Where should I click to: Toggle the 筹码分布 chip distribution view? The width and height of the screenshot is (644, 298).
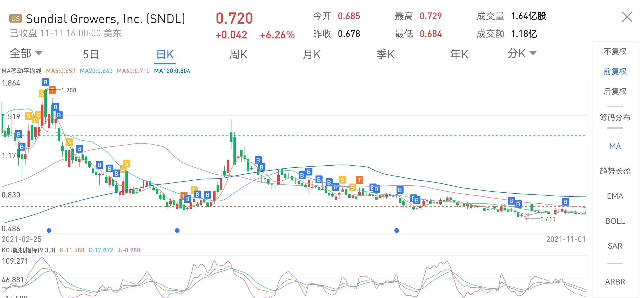615,117
